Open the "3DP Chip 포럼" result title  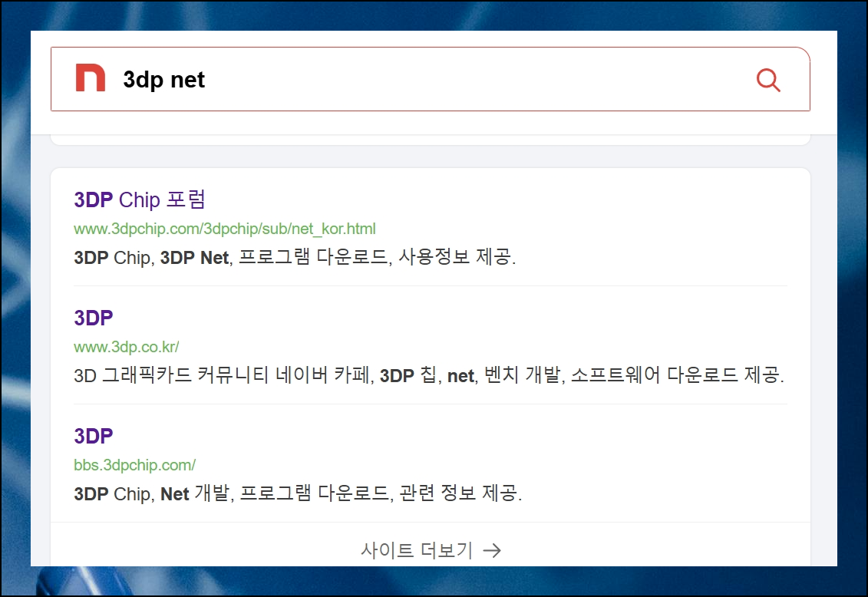(140, 200)
